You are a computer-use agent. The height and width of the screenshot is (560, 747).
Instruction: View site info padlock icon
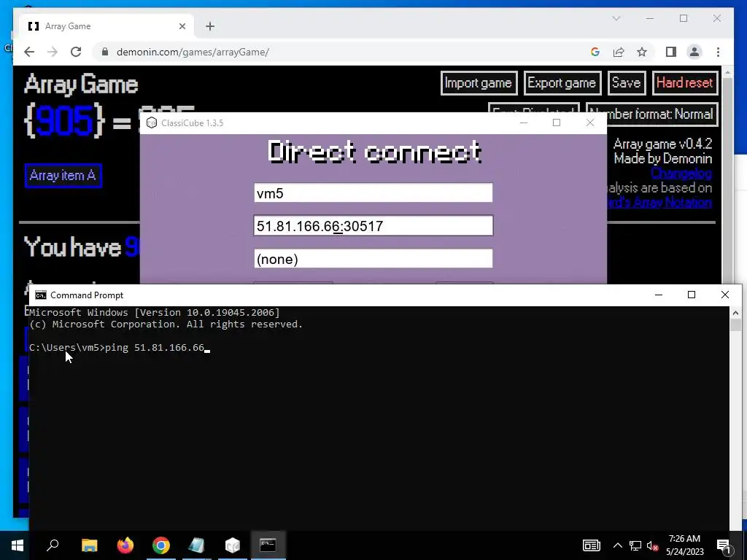105,52
